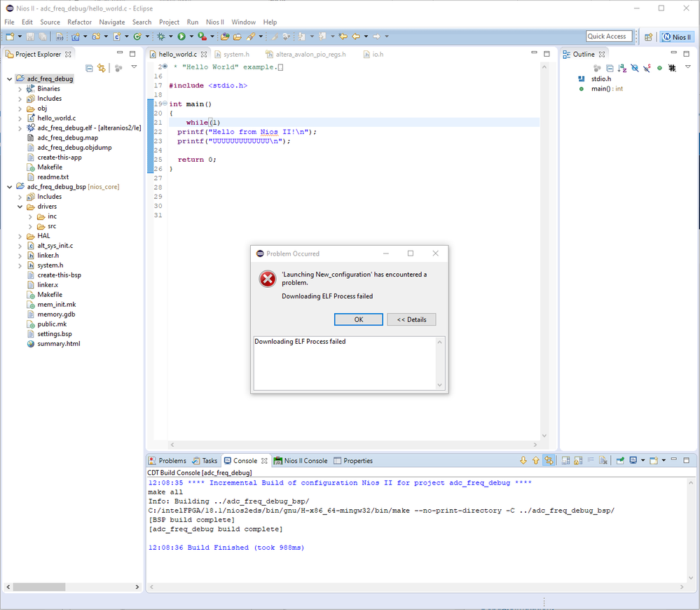Toggle Hide Fields filter in Outline
700x610 pixels.
(x=635, y=68)
